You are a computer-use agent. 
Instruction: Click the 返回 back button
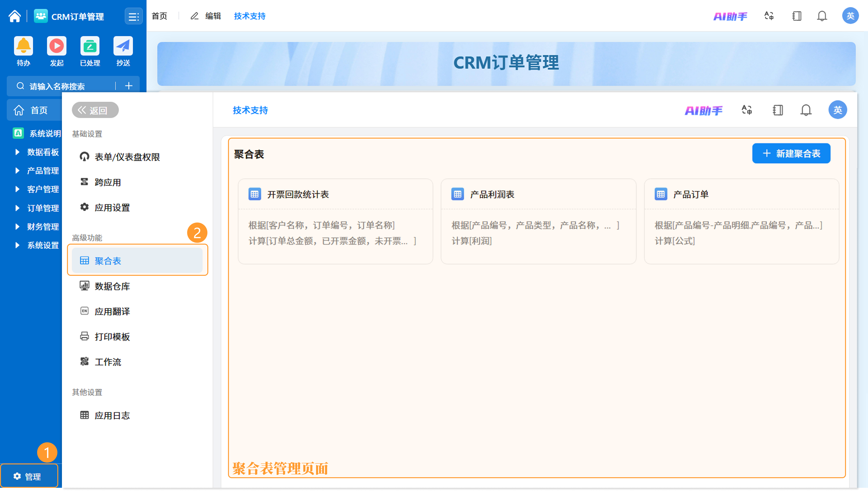[95, 110]
